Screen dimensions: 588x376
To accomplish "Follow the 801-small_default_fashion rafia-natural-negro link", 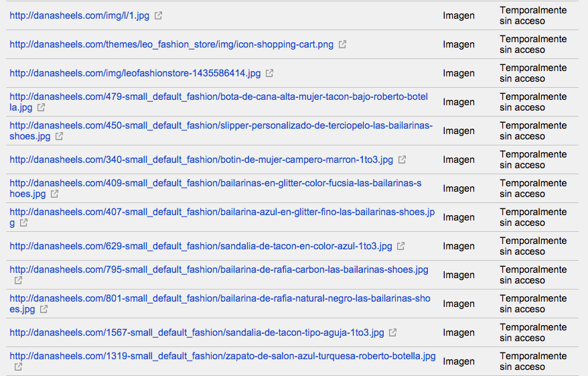I will 220,304.
